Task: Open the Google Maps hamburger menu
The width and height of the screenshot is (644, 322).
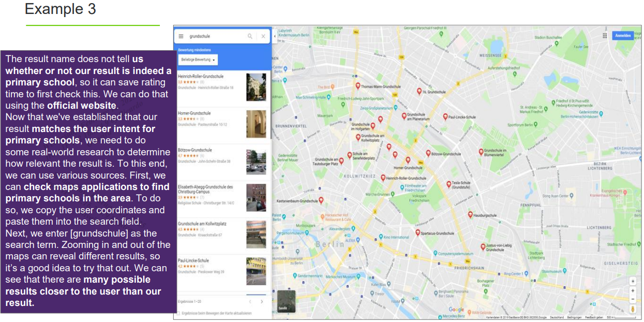Action: point(181,36)
